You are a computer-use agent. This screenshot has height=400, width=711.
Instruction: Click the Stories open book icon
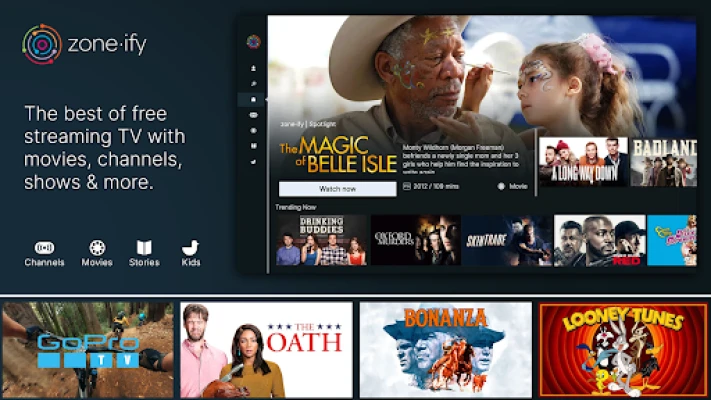coord(144,248)
